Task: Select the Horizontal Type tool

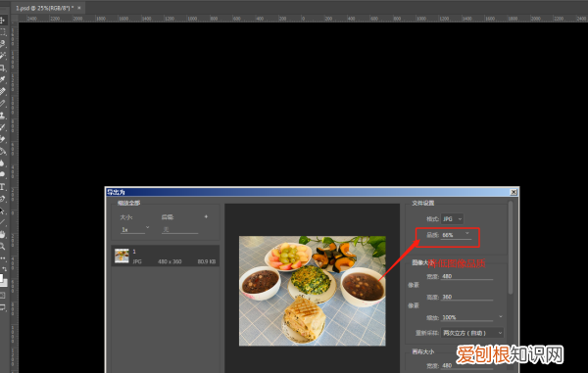Action: [x=3, y=187]
